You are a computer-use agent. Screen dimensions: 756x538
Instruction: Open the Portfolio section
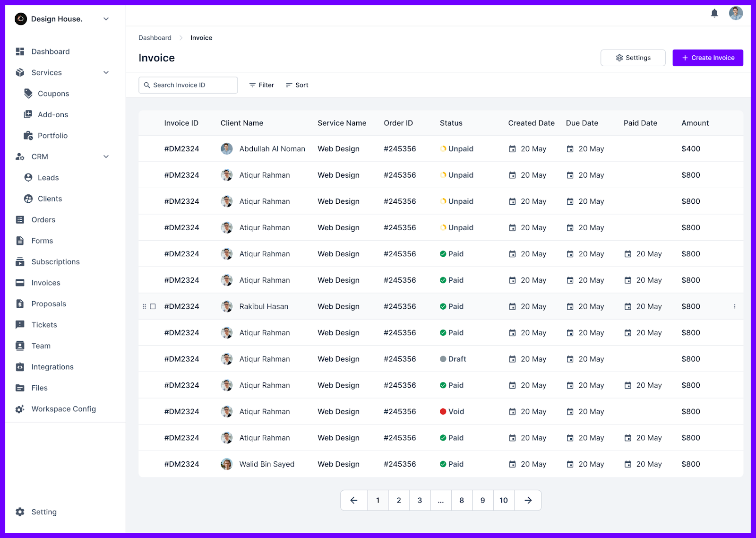(52, 135)
